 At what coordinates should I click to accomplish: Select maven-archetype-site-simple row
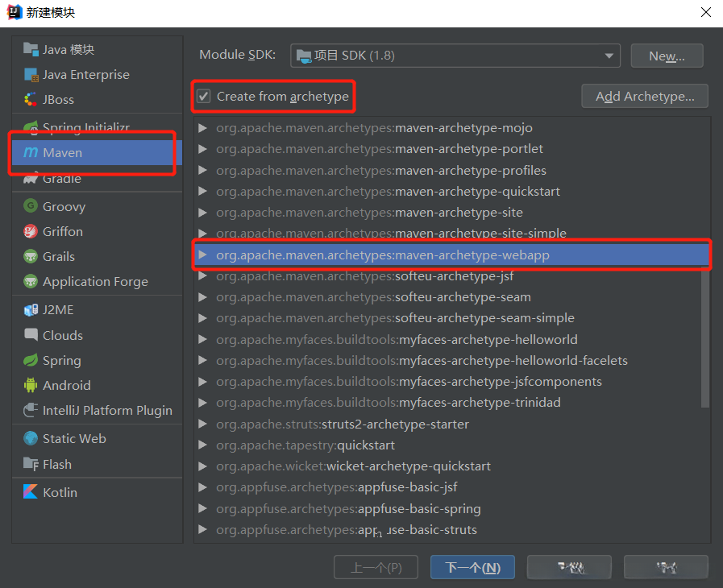click(451, 234)
